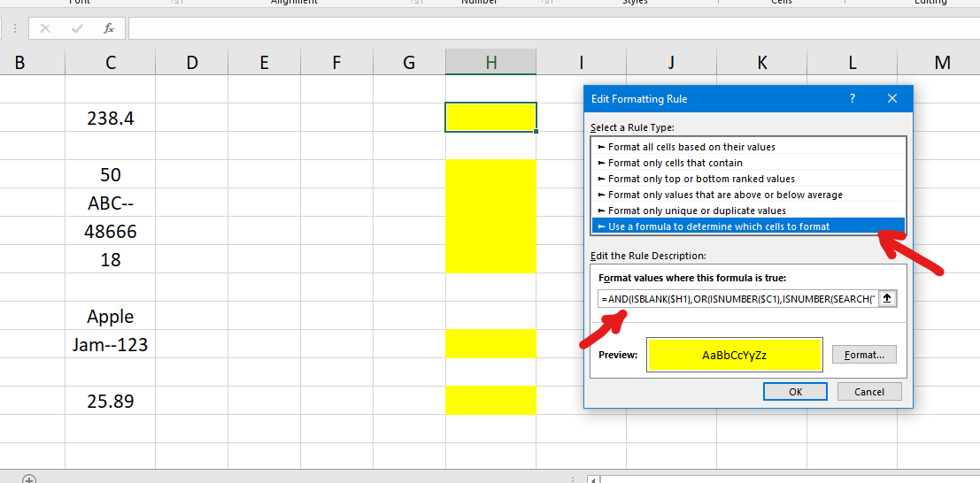Click the OK button
This screenshot has height=483, width=980.
click(x=795, y=392)
